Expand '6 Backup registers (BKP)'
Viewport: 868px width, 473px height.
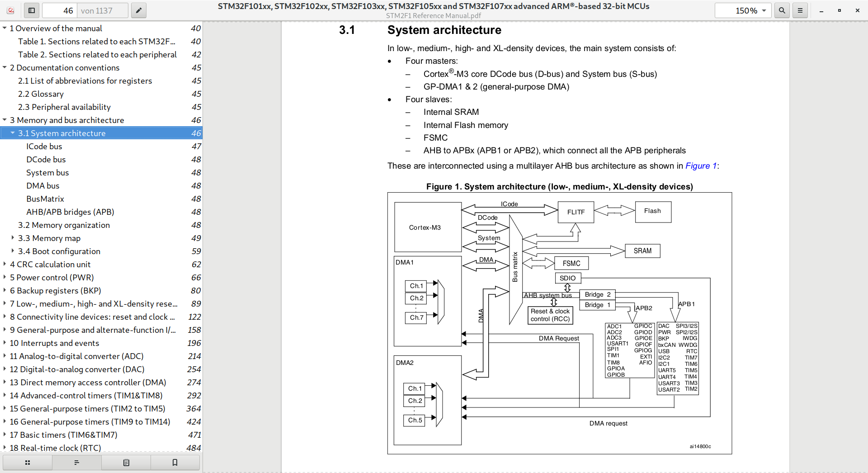pyautogui.click(x=5, y=290)
